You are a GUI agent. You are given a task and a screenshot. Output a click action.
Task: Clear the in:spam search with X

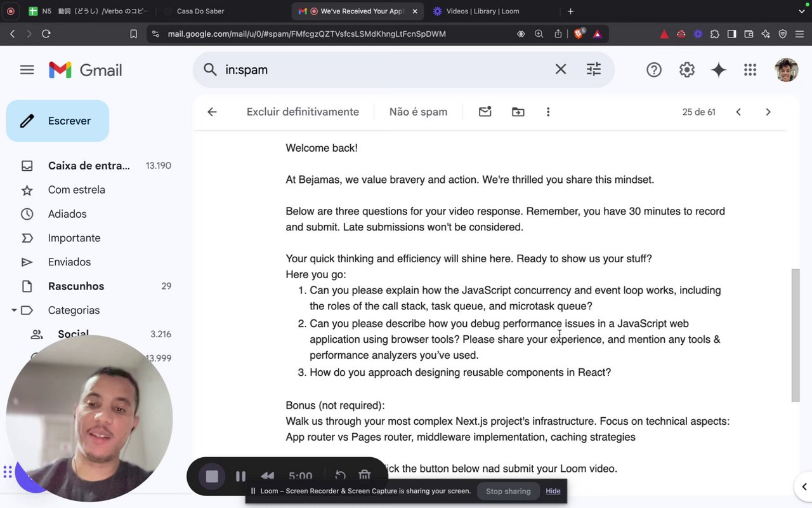pos(561,69)
